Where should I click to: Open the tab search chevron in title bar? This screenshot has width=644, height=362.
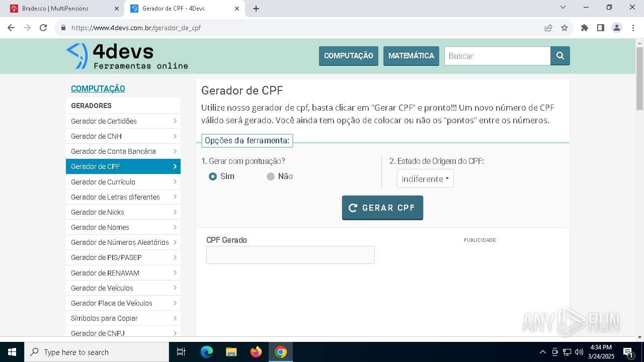point(563,7)
